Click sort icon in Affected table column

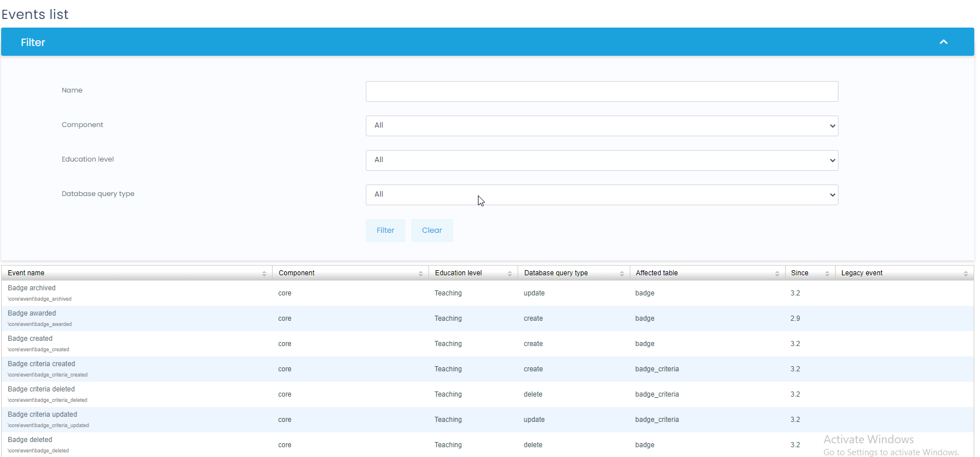click(x=777, y=274)
